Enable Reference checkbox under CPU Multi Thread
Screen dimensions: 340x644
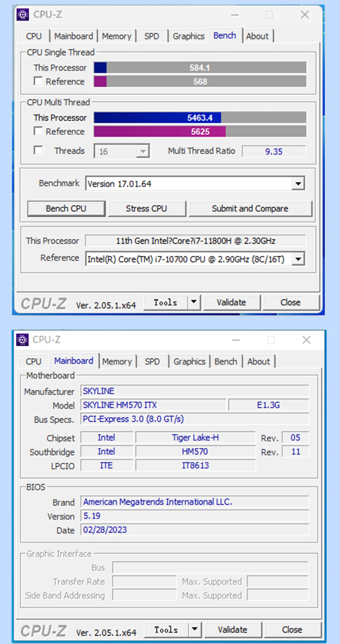(x=38, y=131)
